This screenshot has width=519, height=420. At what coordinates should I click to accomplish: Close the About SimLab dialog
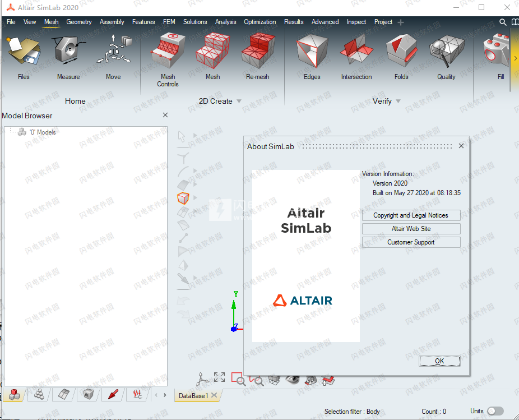[x=461, y=146]
